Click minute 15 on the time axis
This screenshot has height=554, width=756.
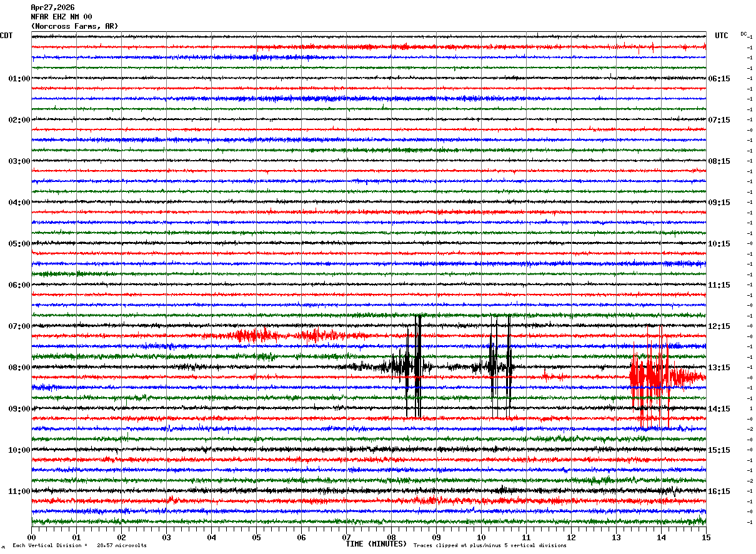[706, 537]
